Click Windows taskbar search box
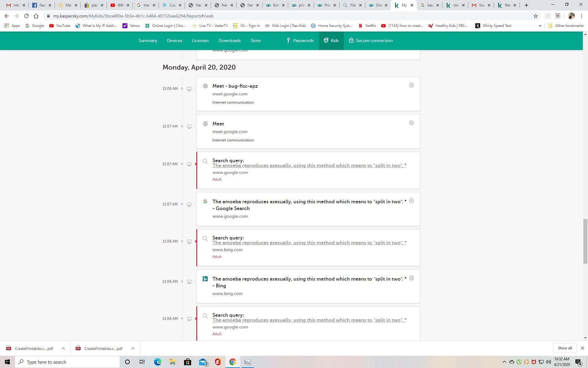The width and height of the screenshot is (588, 368). (67, 362)
